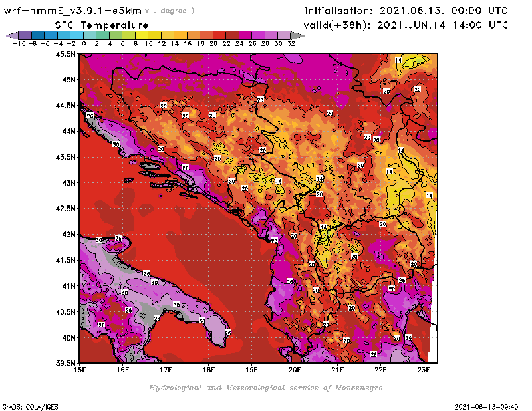
Task: Click the '41.5N' latitude axis label
Action: point(65,260)
